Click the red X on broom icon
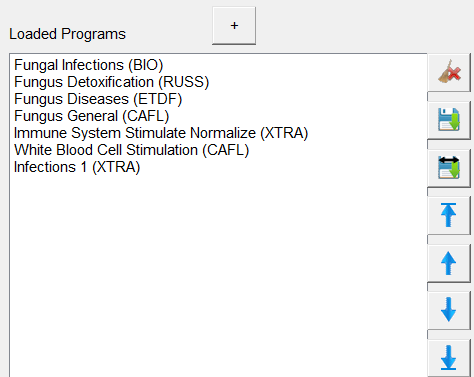 (x=454, y=74)
